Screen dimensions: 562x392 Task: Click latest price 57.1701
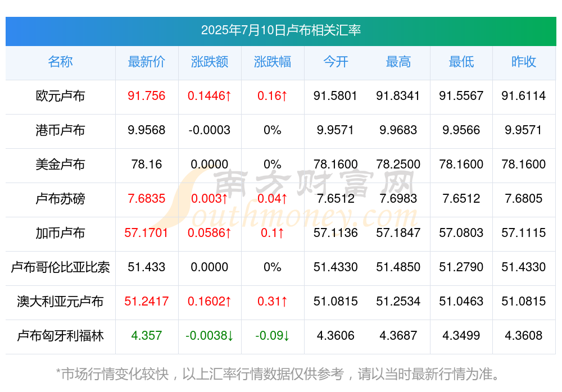[146, 233]
